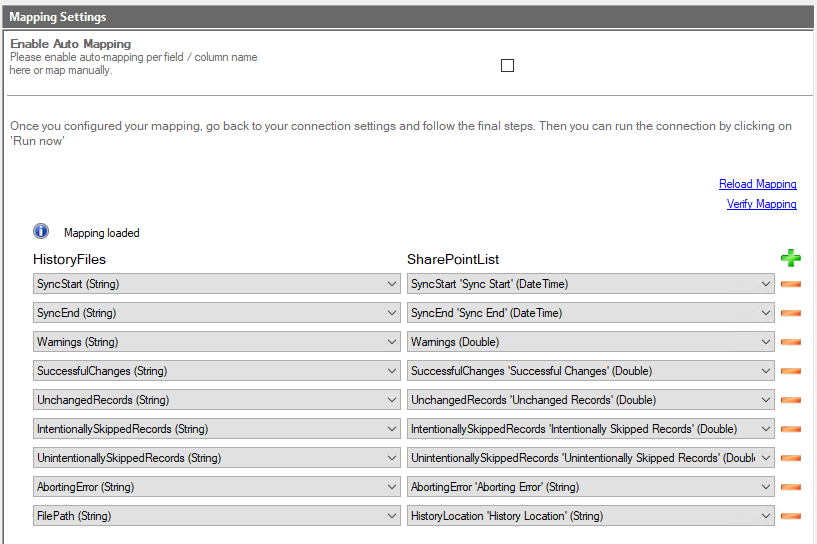
Task: Enable the Auto Mapping checkbox
Action: [x=507, y=66]
